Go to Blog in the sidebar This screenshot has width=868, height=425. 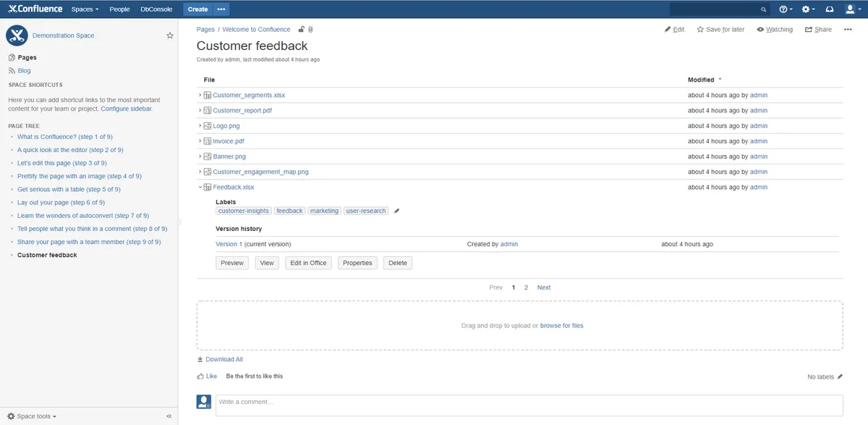(x=20, y=71)
